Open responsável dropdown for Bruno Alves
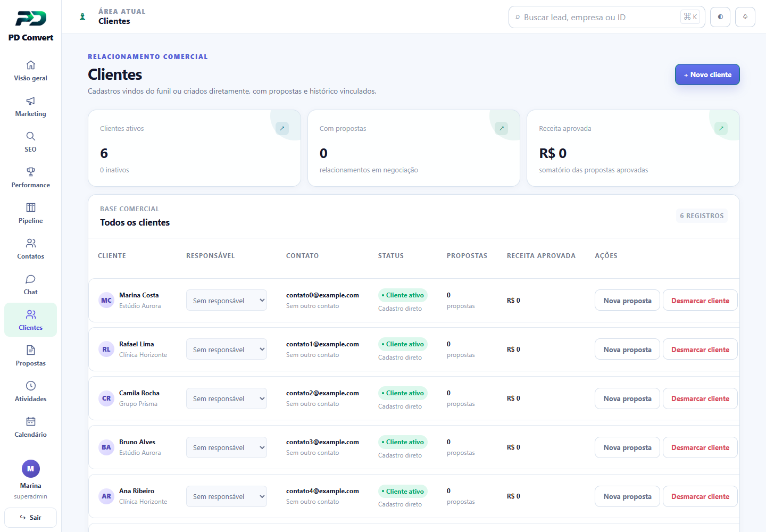The image size is (766, 532). (227, 447)
